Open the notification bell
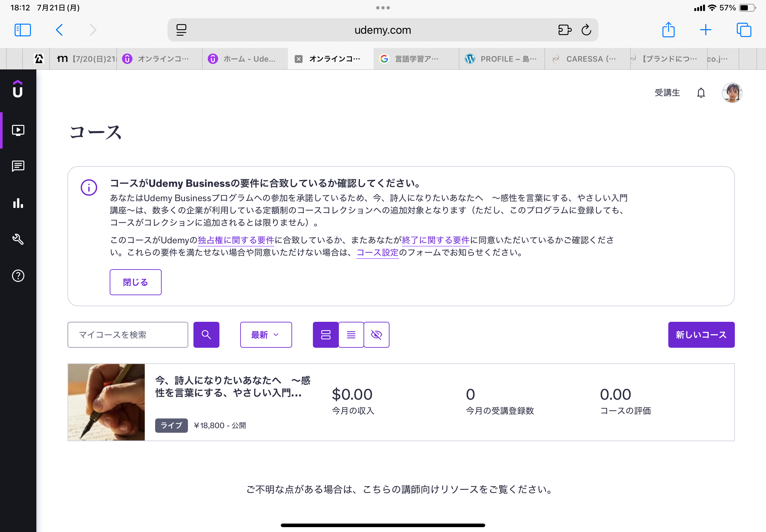Viewport: 766px width, 532px height. coord(700,93)
